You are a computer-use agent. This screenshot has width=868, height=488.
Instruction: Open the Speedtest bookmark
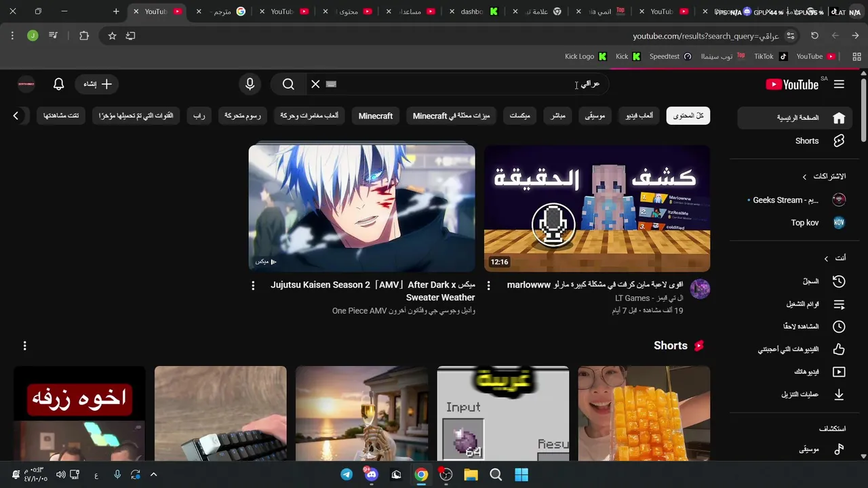(671, 56)
